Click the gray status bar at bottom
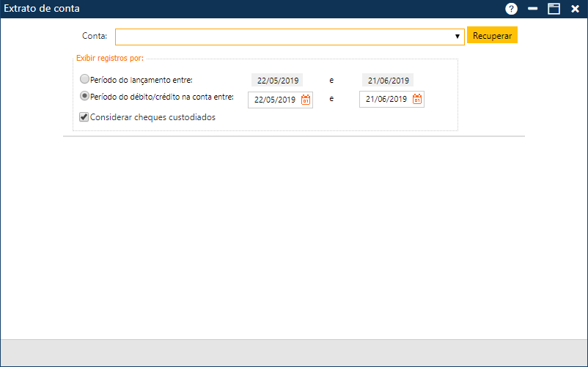The height and width of the screenshot is (367, 588). [293, 352]
